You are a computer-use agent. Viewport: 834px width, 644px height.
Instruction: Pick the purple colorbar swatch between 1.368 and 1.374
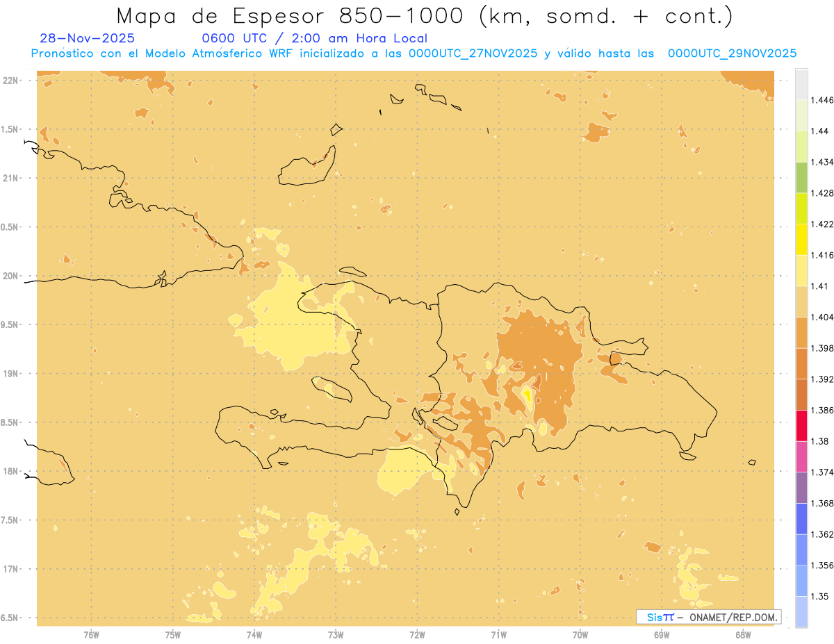[801, 487]
